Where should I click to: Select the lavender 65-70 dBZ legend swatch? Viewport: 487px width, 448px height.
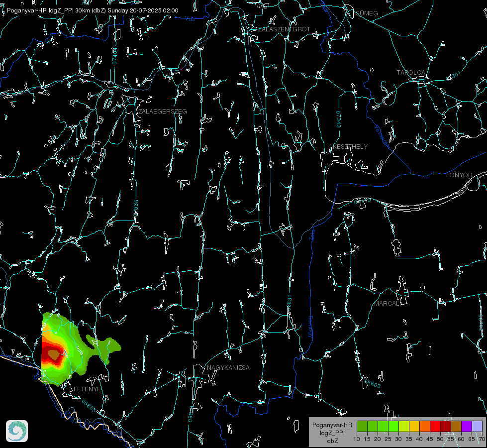point(477,426)
